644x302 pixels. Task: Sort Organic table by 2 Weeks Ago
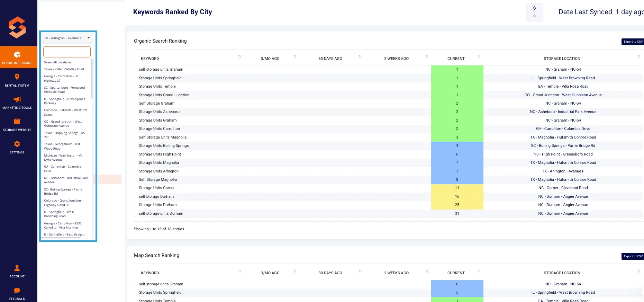[x=427, y=56]
